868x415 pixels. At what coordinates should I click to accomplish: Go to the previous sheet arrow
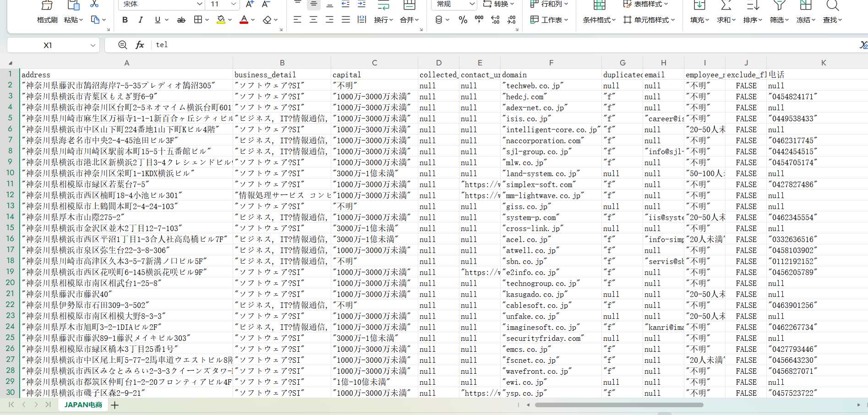(24, 404)
